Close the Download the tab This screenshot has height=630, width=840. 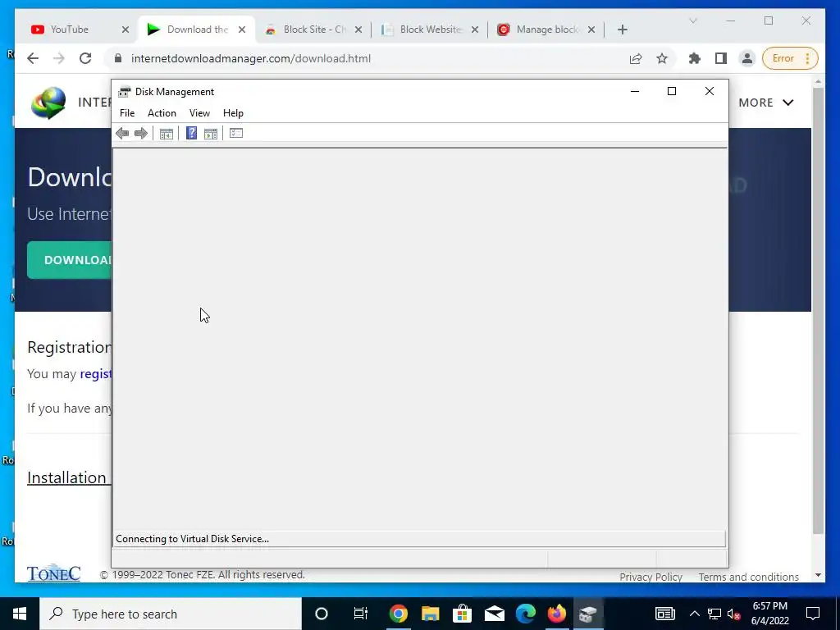242,30
